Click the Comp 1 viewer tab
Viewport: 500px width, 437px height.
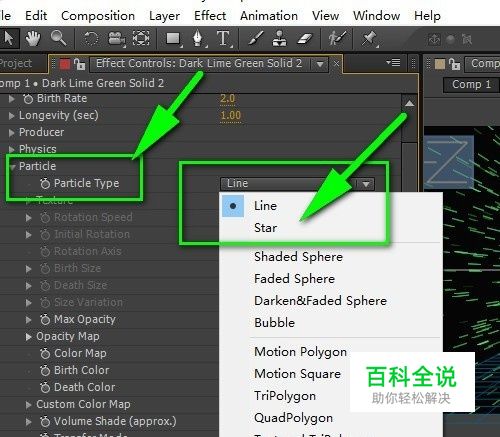[471, 85]
